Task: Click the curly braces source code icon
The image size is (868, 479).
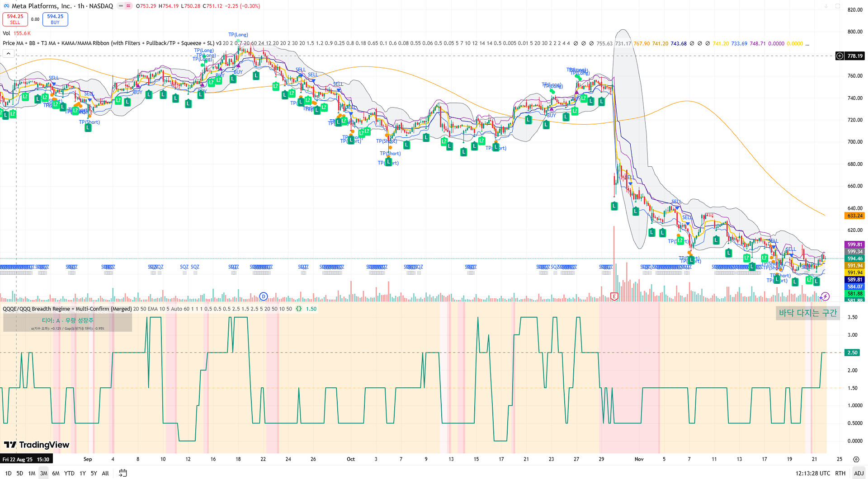Action: 299,309
